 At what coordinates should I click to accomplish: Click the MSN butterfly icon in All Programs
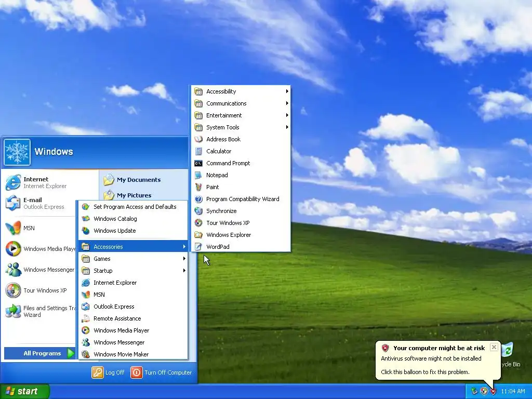pos(86,295)
